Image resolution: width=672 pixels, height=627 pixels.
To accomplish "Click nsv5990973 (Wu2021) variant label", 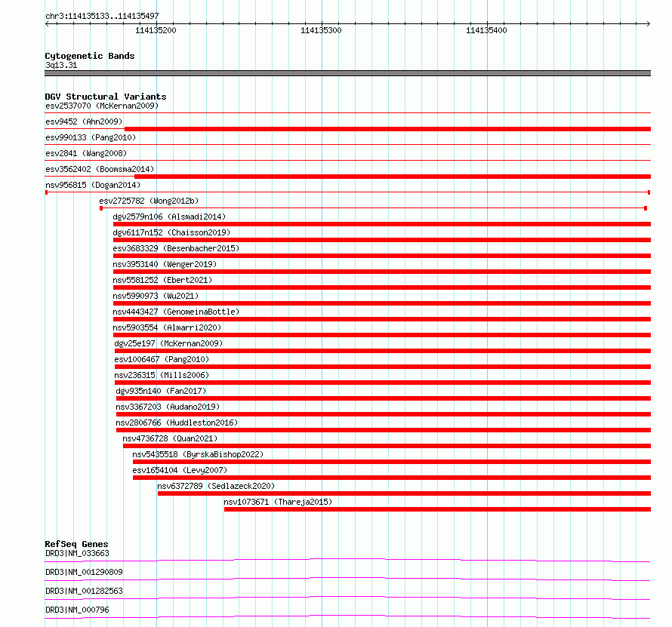I will (x=156, y=296).
